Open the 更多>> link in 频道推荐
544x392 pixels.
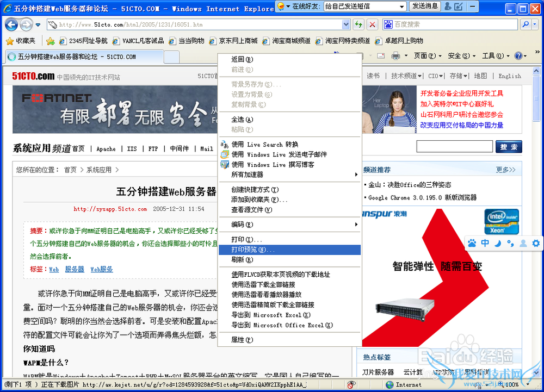[x=505, y=170]
